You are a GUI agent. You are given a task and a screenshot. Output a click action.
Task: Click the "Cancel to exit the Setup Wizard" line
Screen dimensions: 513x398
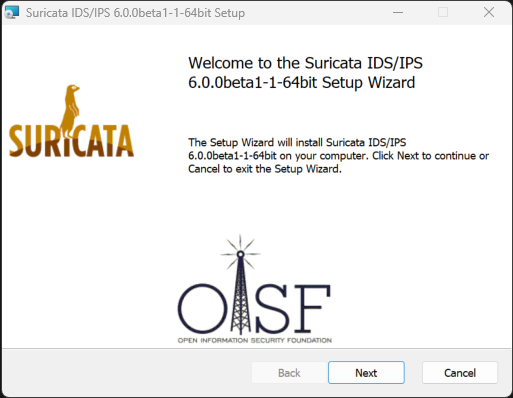coord(265,169)
